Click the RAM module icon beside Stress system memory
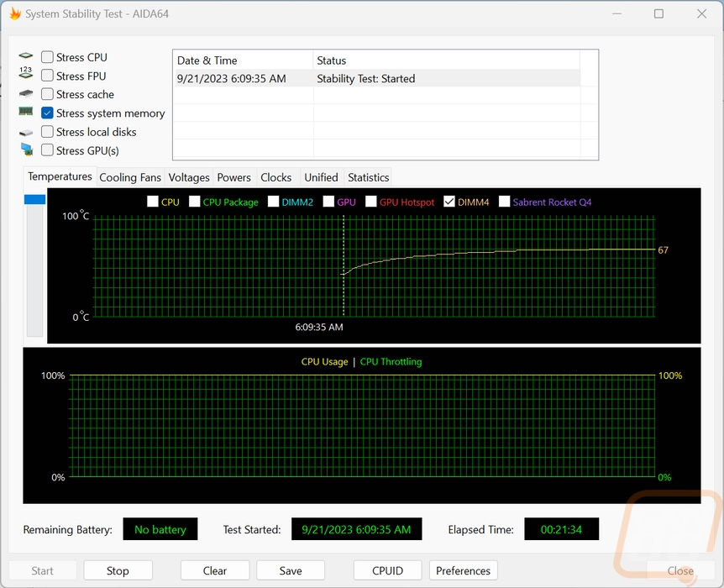724x588 pixels. point(26,112)
